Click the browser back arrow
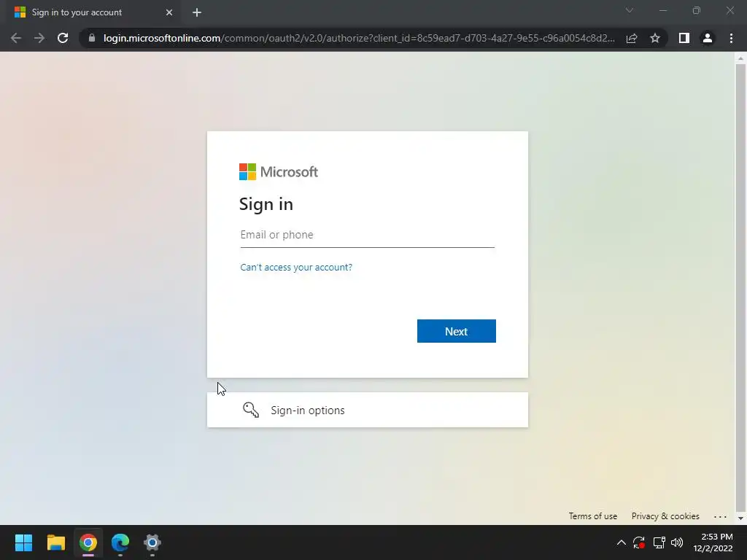747x560 pixels. click(x=16, y=38)
